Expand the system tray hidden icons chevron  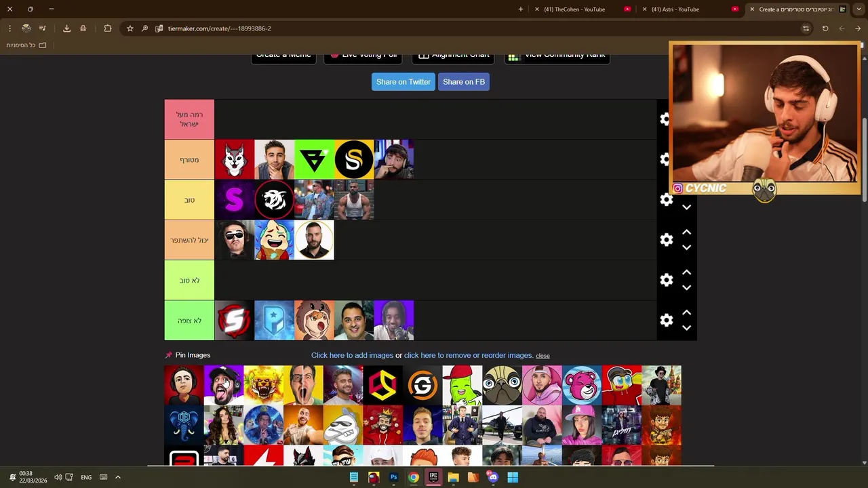point(117,477)
